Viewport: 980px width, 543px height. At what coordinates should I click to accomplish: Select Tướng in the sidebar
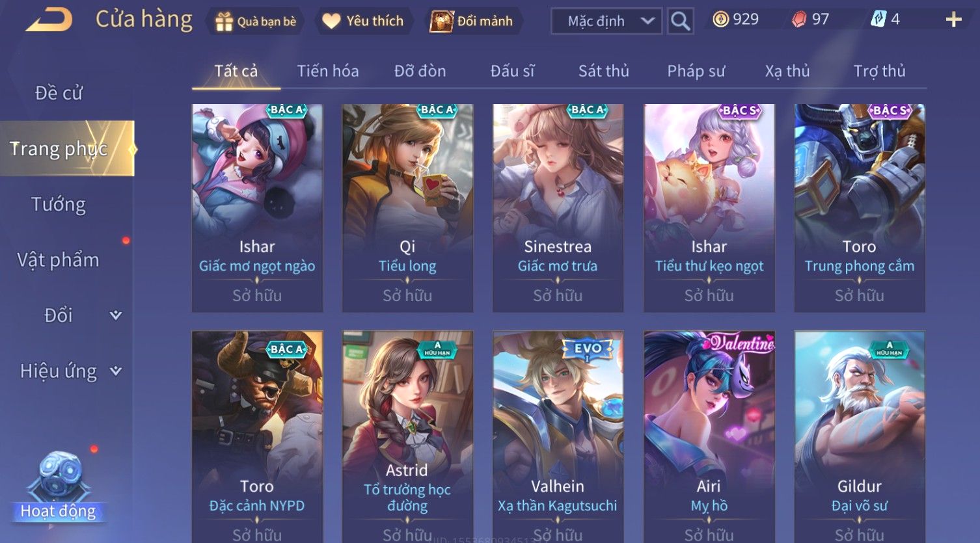click(x=59, y=204)
